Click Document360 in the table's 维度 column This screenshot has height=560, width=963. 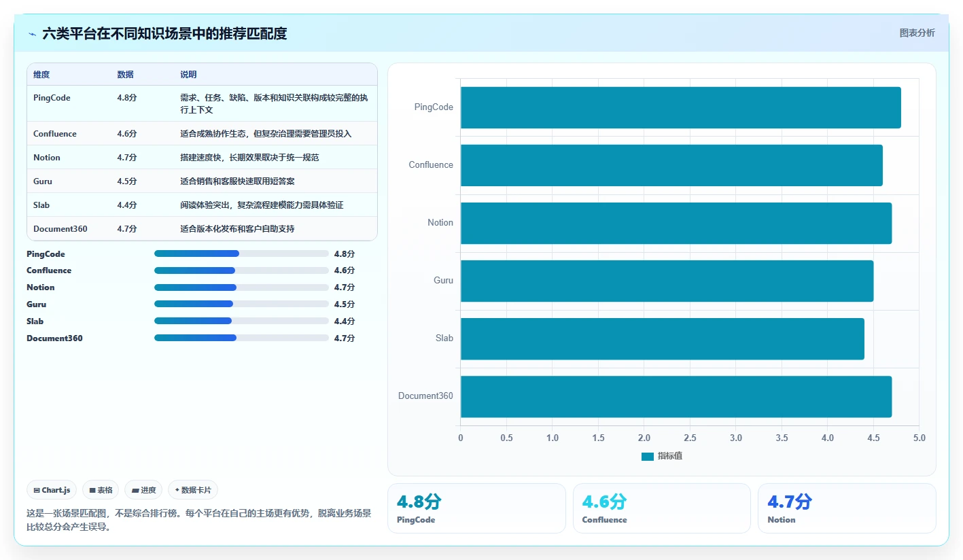tap(60, 229)
